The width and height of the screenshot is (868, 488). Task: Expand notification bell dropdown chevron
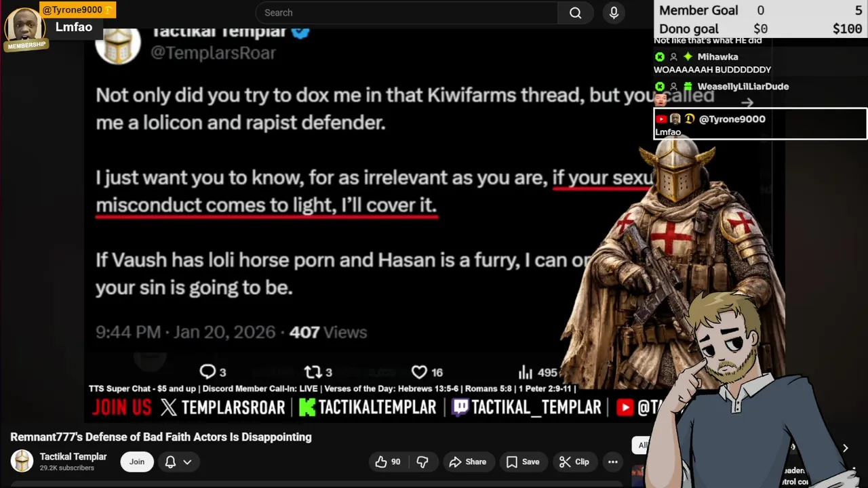pyautogui.click(x=187, y=462)
